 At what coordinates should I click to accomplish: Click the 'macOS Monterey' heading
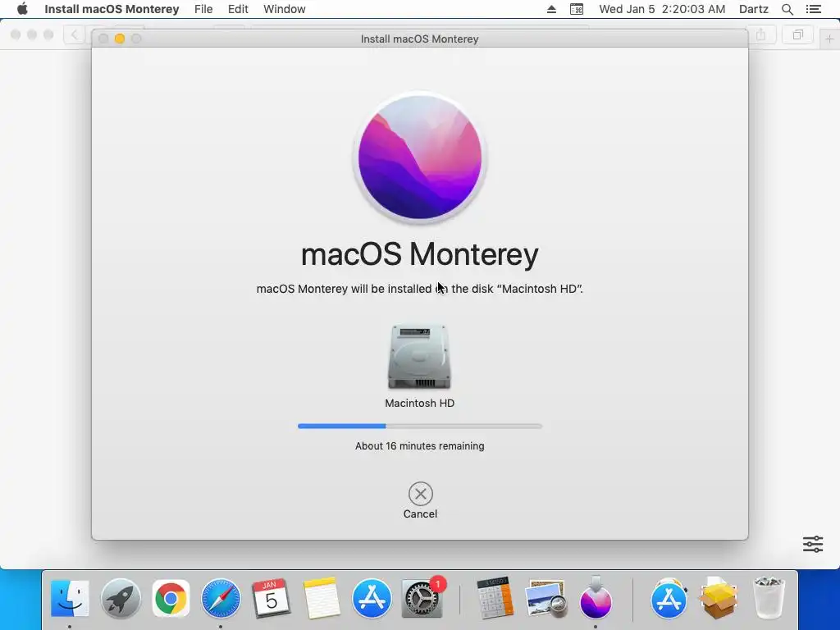(419, 254)
